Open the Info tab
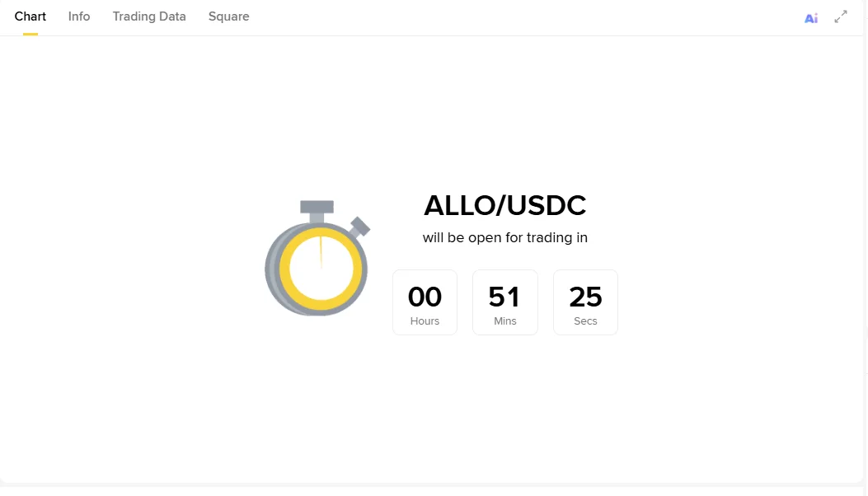Screen dimensions: 868x496 click(x=79, y=16)
